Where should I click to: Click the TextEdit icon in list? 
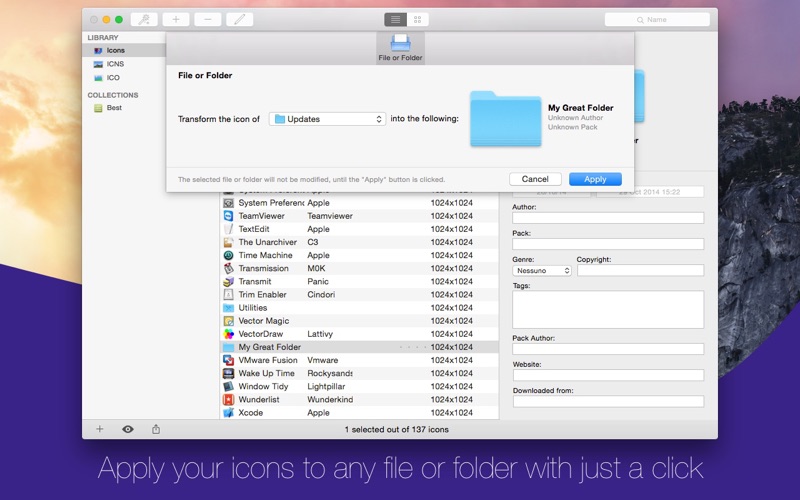pyautogui.click(x=229, y=229)
